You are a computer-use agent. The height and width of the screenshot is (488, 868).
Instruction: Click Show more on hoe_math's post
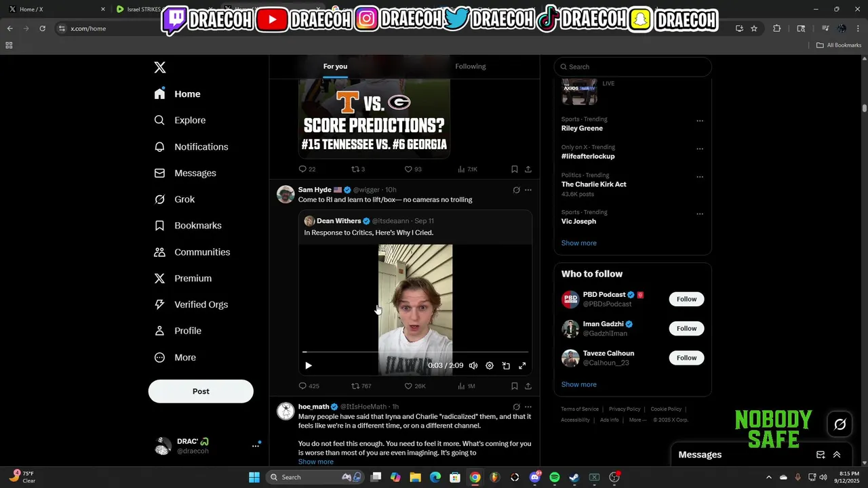point(315,462)
